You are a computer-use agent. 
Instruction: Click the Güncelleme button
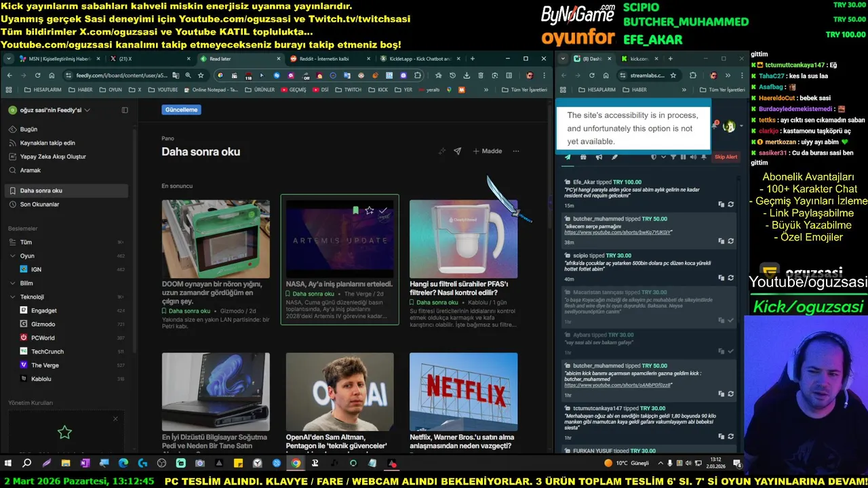(x=181, y=110)
